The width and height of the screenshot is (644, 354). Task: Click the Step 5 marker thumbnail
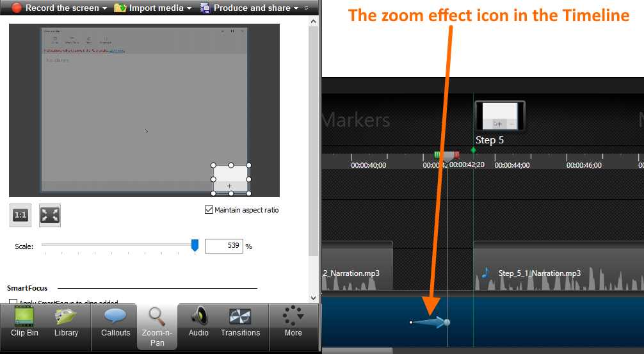pos(499,117)
